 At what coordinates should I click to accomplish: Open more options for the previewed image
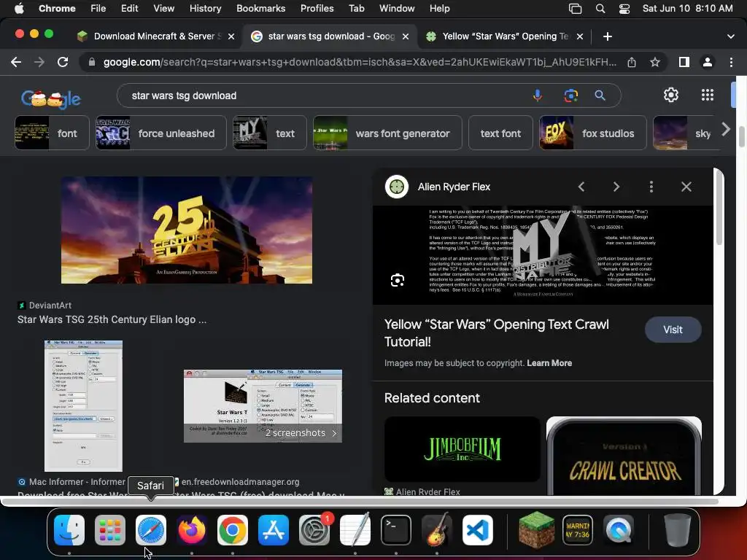point(651,187)
